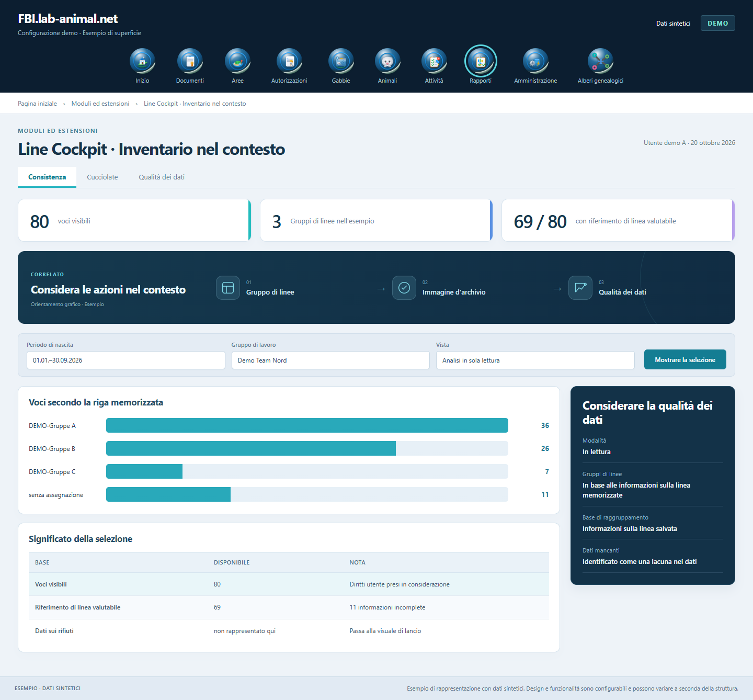Screen dimensions: 753x700
Task: Click 'Passa alla visuale di lancio' note
Action: (385, 631)
